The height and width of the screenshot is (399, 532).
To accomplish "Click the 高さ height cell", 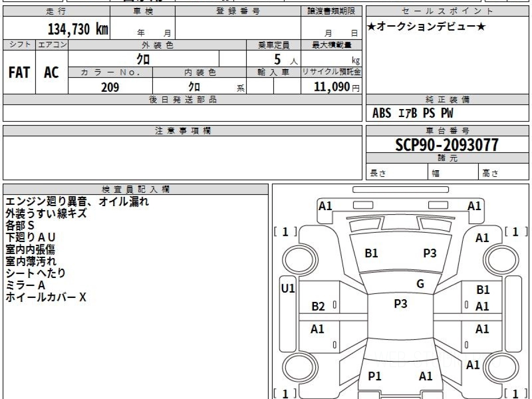I will point(504,172).
